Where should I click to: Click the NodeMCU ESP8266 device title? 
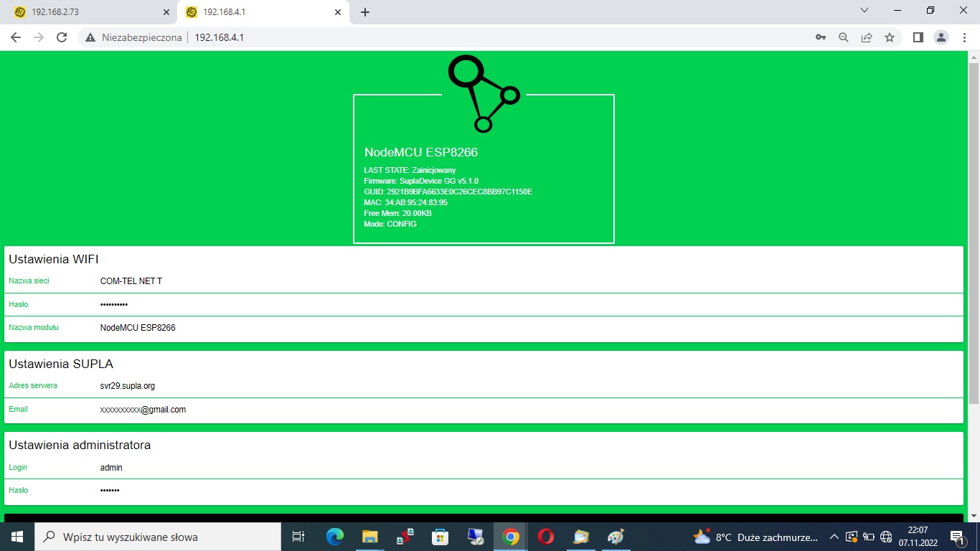(x=421, y=152)
